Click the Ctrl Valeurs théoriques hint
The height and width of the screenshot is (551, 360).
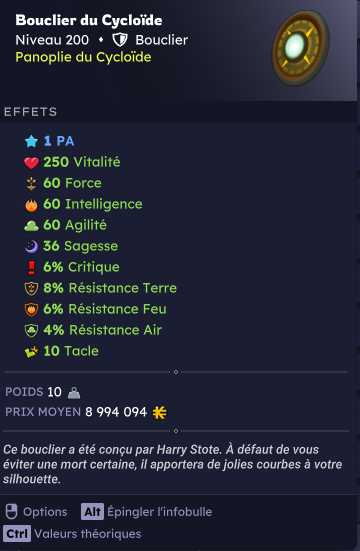point(72,534)
